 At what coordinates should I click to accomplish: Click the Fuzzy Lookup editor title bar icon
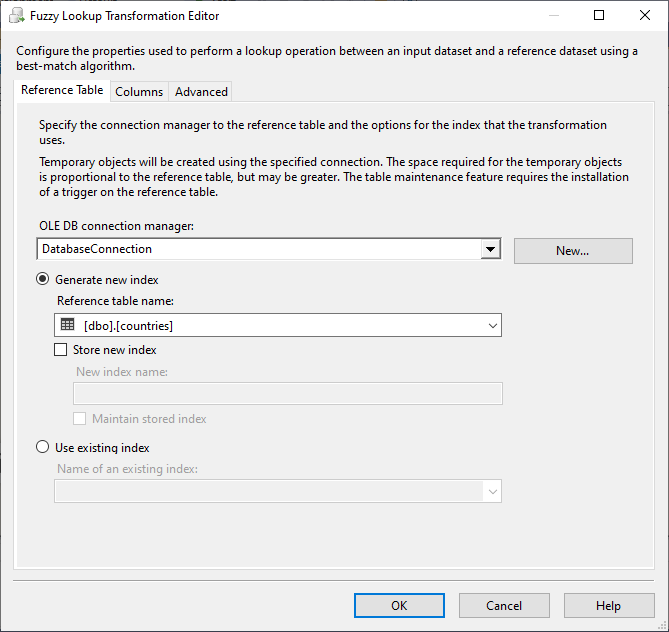tap(17, 16)
